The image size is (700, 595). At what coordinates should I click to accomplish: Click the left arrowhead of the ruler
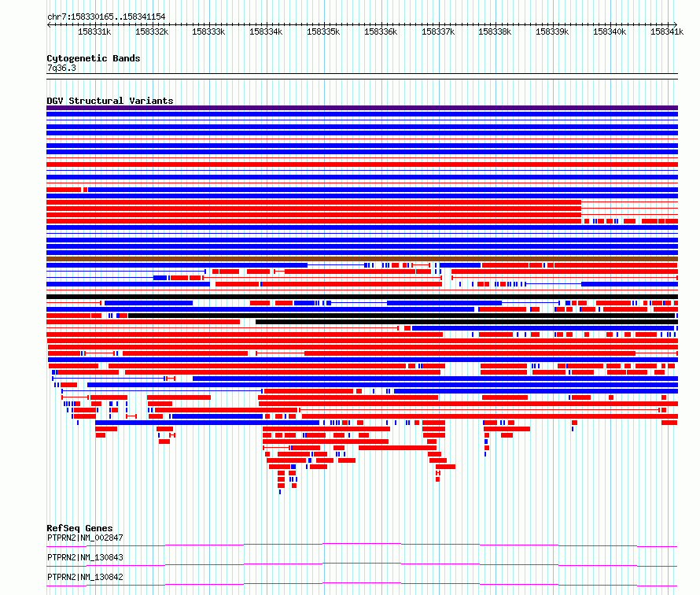(49, 24)
